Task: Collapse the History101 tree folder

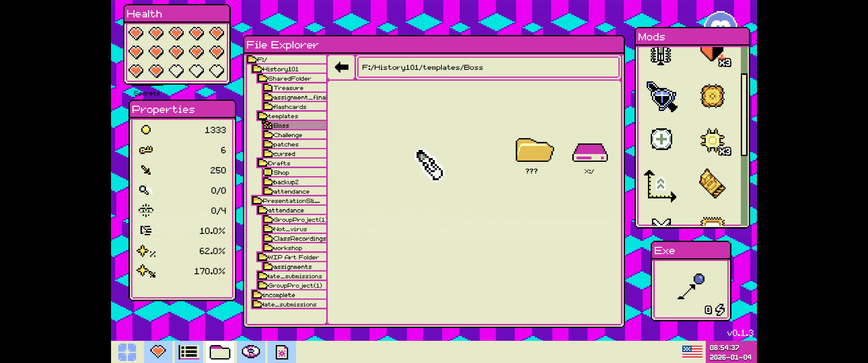Action: point(280,69)
